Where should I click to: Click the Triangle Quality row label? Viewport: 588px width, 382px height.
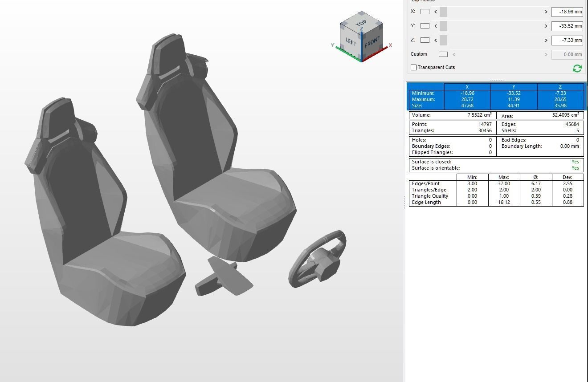coord(430,196)
